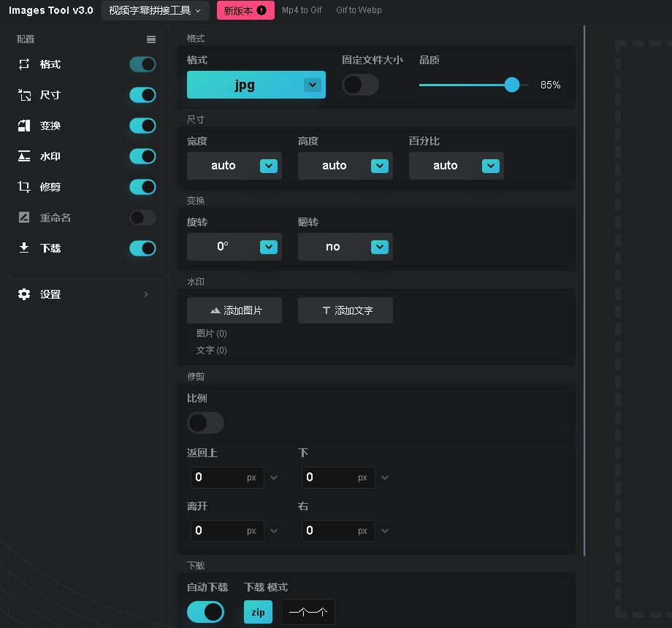
Task: Enable the 固定文件大小 toggle
Action: click(360, 85)
